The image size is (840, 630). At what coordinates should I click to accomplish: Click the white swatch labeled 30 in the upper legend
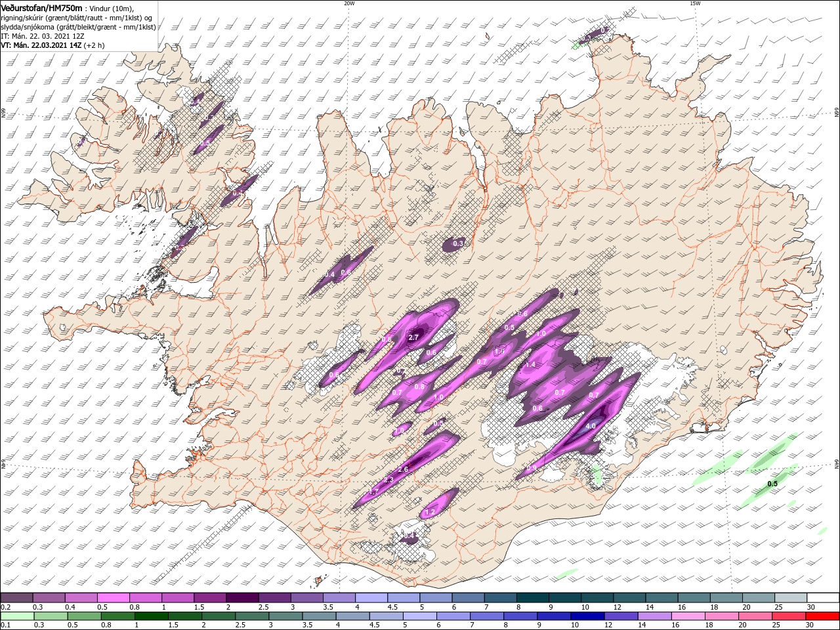[x=823, y=598]
